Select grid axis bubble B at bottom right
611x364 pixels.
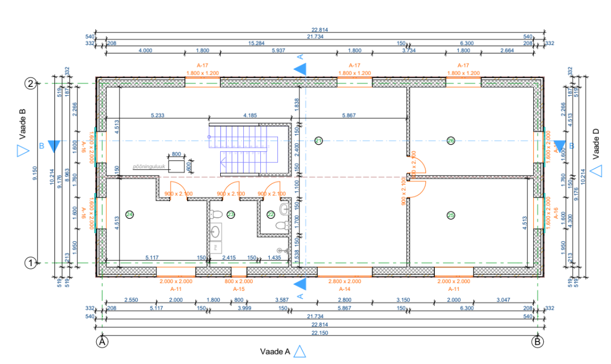click(537, 341)
